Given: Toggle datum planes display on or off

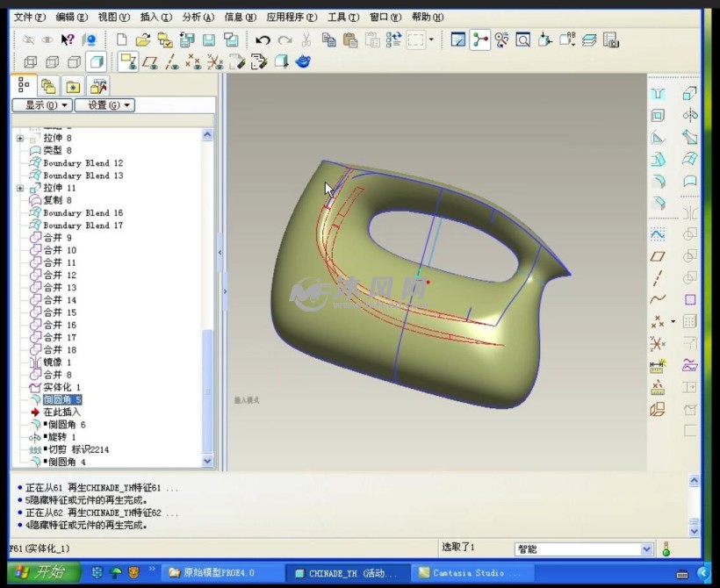Looking at the screenshot, I should (x=149, y=61).
